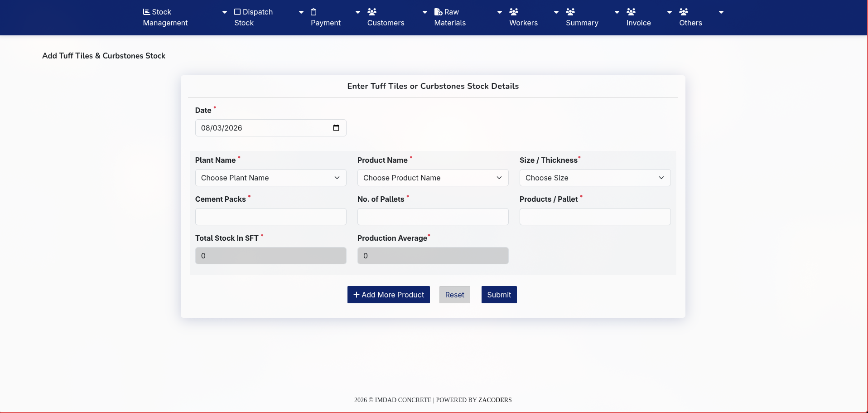Click the 'Plant Name' label
The width and height of the screenshot is (868, 413).
[216, 160]
